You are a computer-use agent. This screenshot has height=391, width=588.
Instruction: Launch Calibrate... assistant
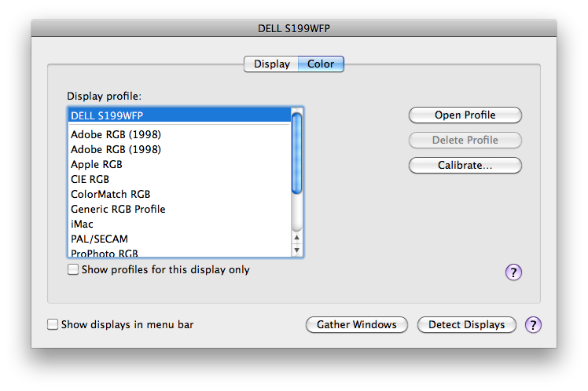pyautogui.click(x=465, y=165)
